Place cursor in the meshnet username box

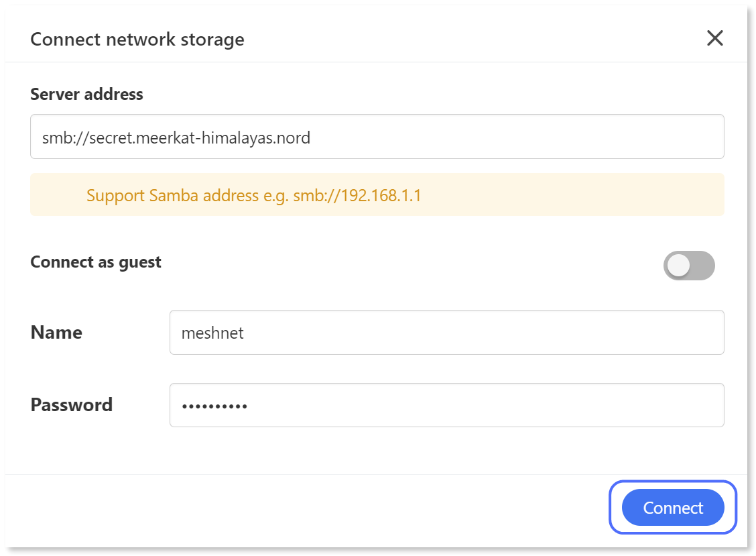tap(446, 332)
